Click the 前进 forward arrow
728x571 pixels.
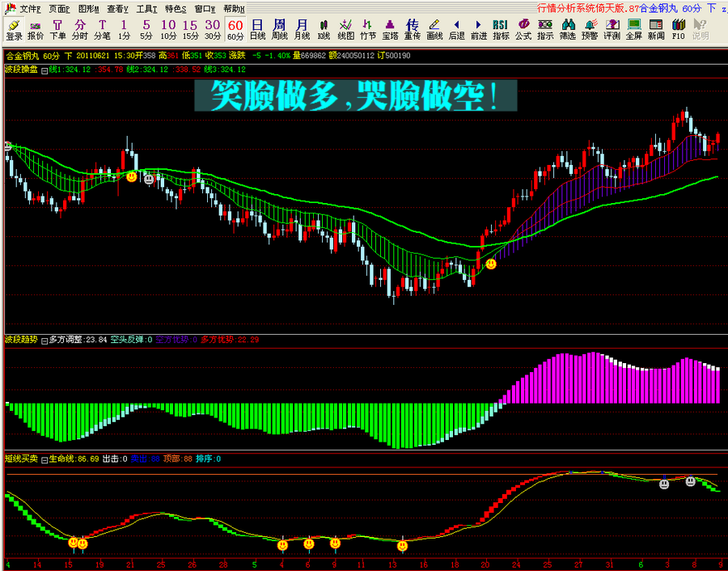pyautogui.click(x=479, y=30)
